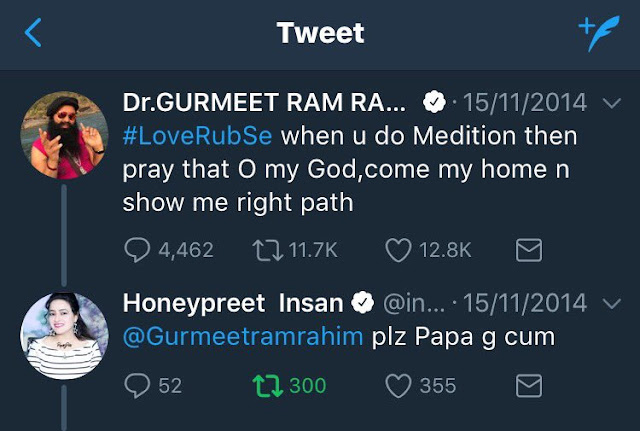Tap the verified badge beside Dr.GURMEET RAM RA...
This screenshot has height=431, width=640.
pyautogui.click(x=434, y=103)
